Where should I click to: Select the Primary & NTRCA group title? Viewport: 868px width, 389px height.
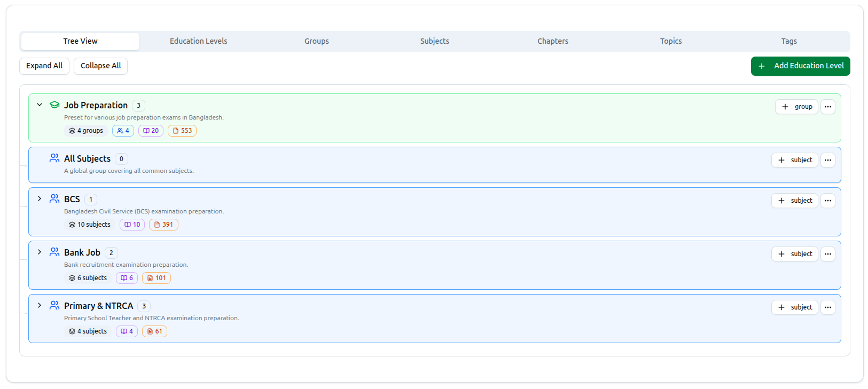click(x=98, y=306)
